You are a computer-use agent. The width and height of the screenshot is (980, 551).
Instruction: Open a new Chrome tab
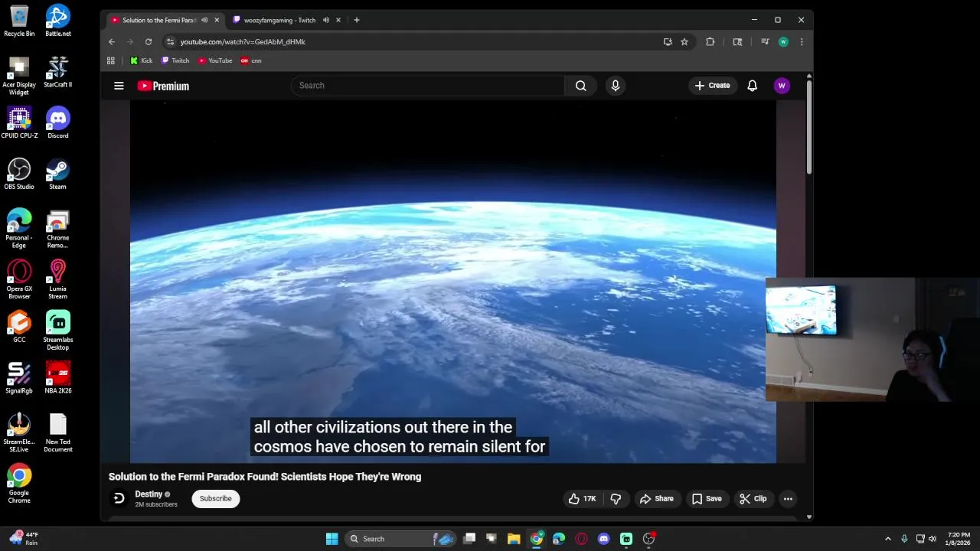point(356,20)
